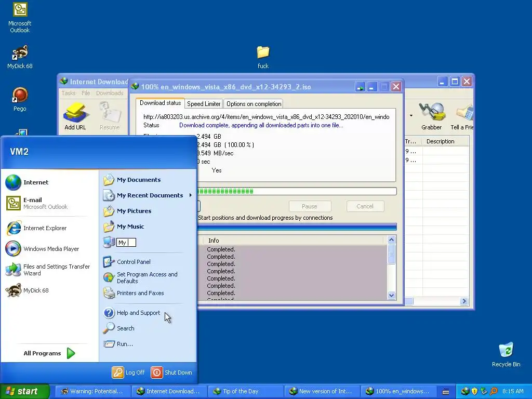Switch to Tip of the Day taskbar window
This screenshot has height=399, width=532.
(245, 392)
